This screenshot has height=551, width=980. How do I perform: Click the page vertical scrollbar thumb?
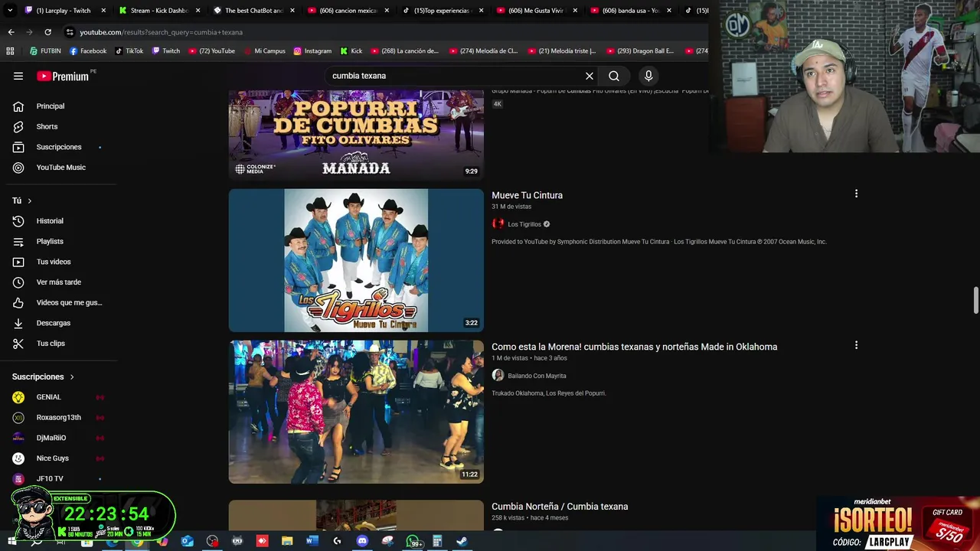click(975, 300)
